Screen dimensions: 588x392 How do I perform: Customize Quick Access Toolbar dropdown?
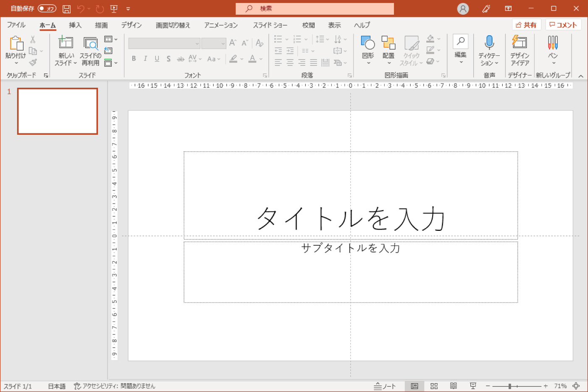click(x=128, y=8)
